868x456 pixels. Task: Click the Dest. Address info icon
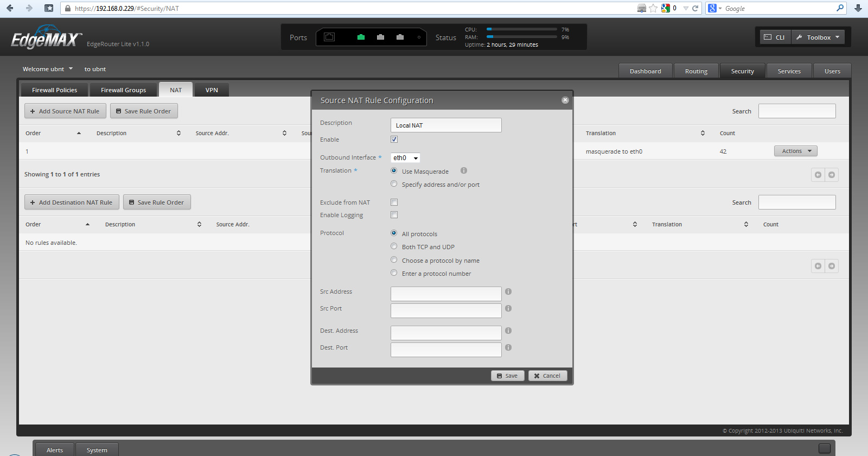(x=508, y=331)
